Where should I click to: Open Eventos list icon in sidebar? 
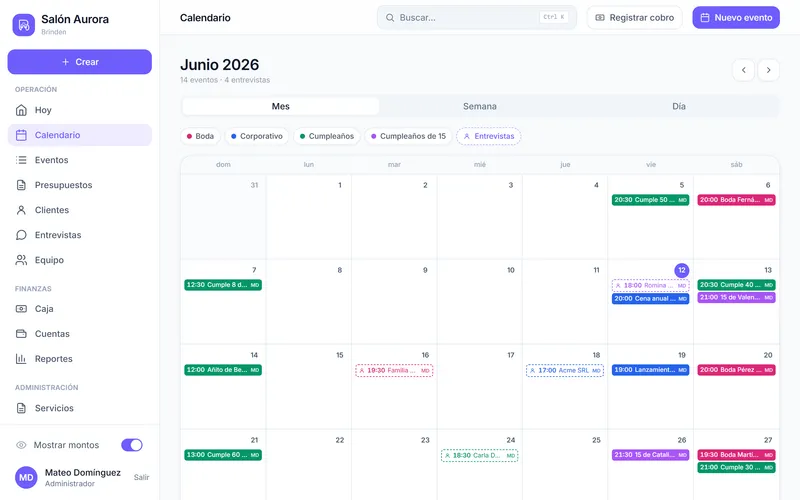click(21, 160)
